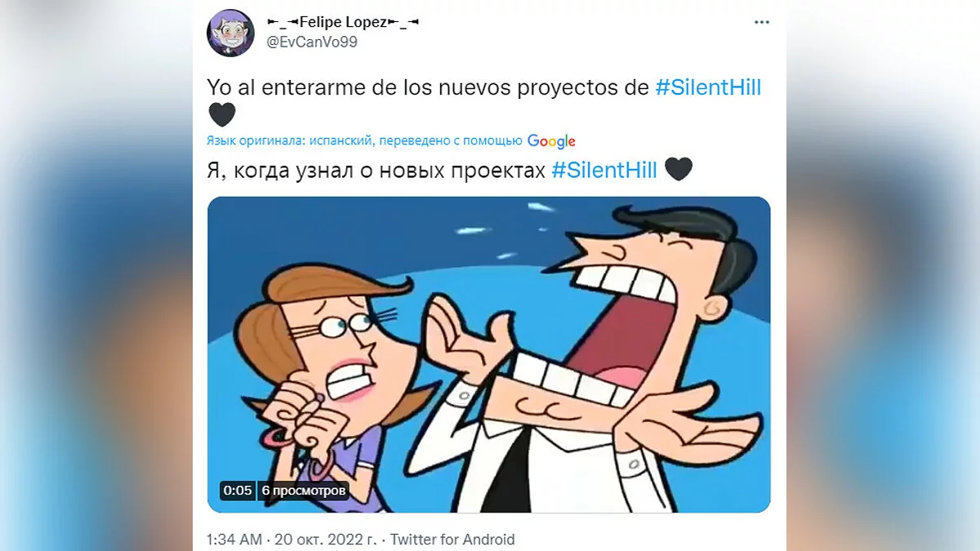
Task: Play the cartoon video in the tweet
Action: coord(488,354)
